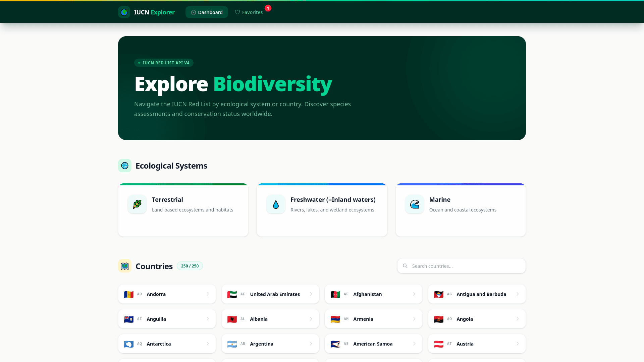644x362 pixels.
Task: Click the Antarctica flag icon
Action: (129, 344)
